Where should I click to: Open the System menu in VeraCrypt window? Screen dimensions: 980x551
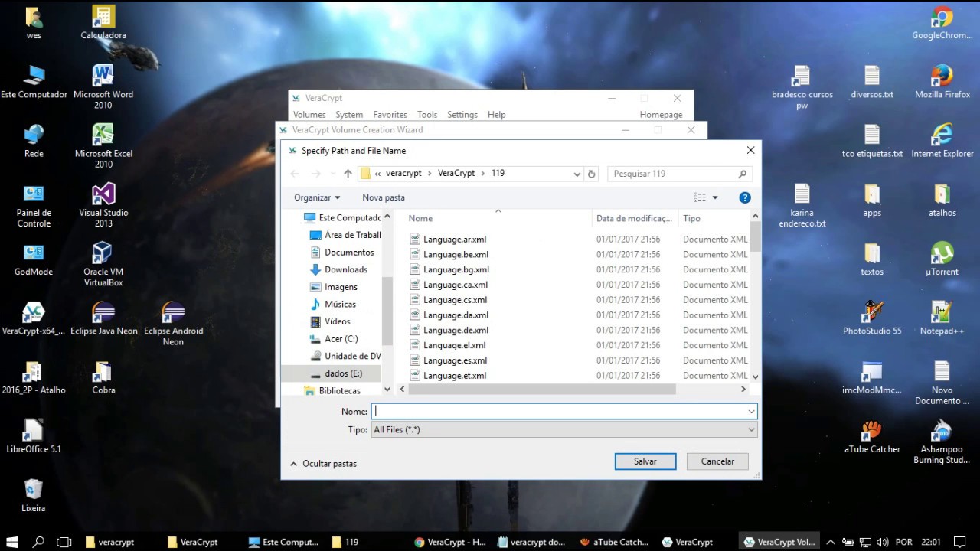pos(349,115)
